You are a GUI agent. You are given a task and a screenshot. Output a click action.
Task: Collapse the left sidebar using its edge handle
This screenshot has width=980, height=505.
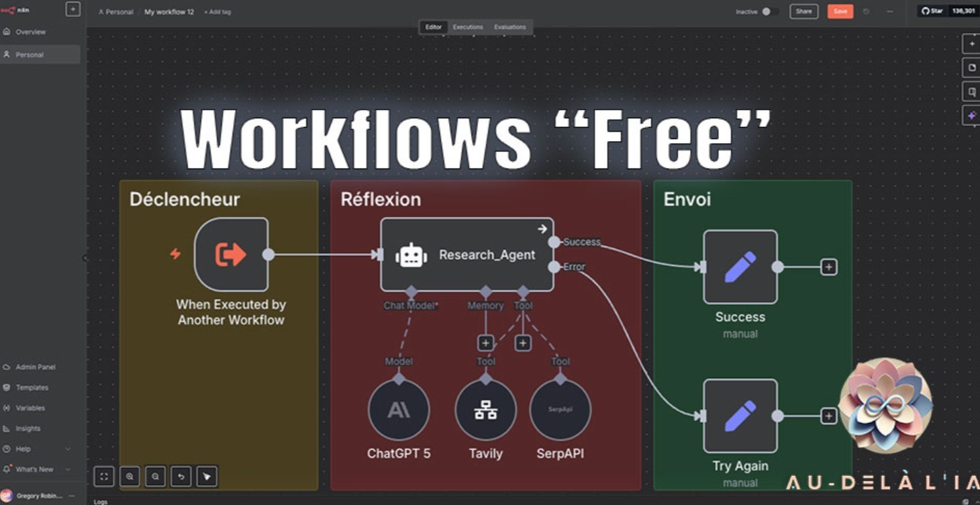(85, 258)
